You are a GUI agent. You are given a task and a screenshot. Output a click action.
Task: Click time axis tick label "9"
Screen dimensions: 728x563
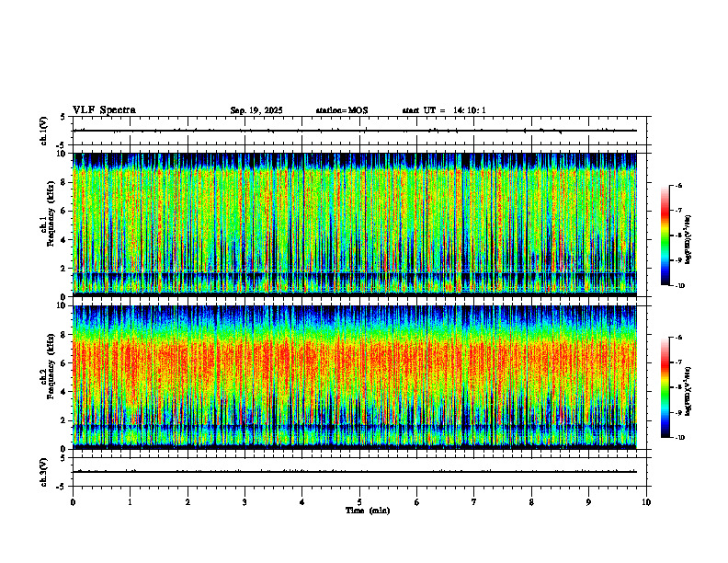(588, 502)
